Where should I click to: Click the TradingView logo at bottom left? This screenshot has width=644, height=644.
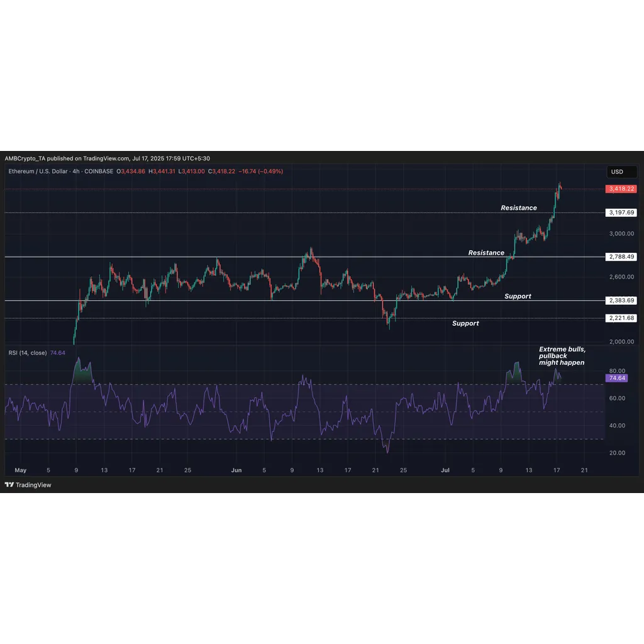point(28,485)
